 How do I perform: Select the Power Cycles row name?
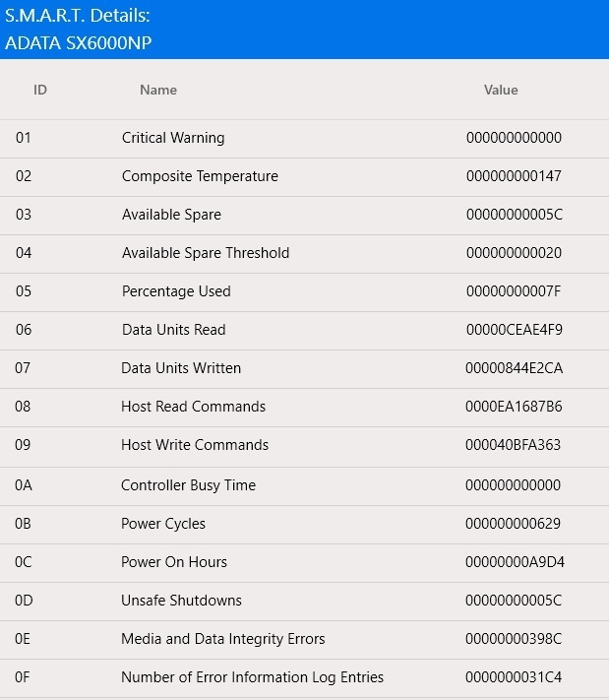[163, 523]
